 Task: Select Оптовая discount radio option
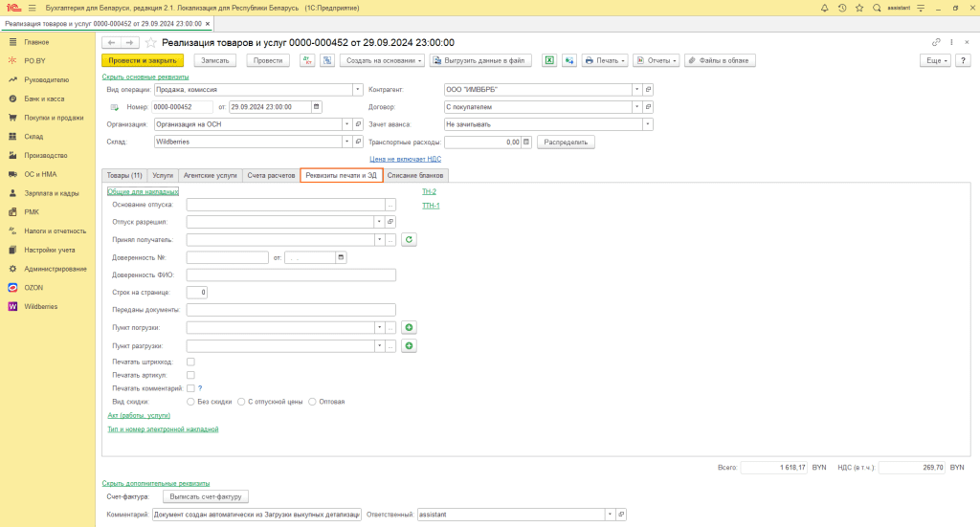point(313,402)
